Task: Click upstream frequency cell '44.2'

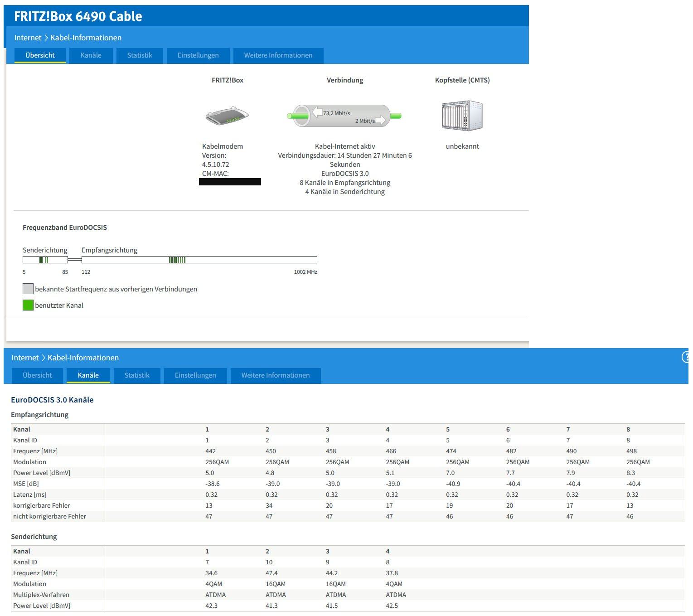Action: (332, 573)
